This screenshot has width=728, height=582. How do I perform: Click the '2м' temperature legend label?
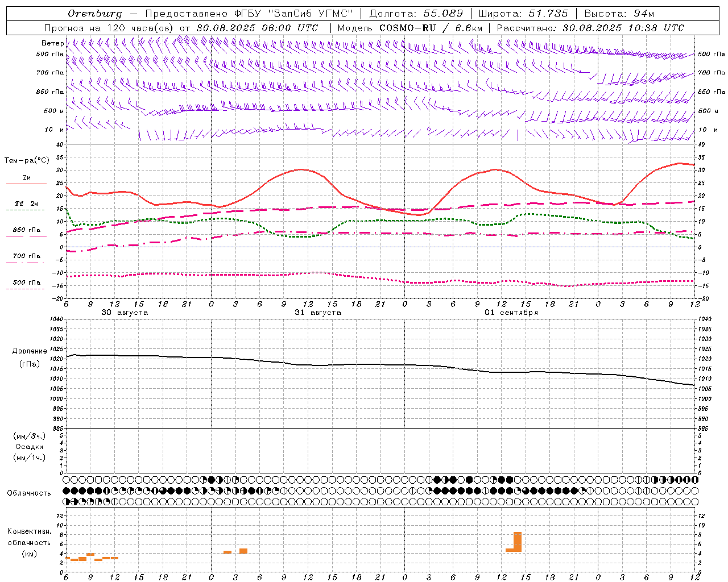[x=27, y=177]
